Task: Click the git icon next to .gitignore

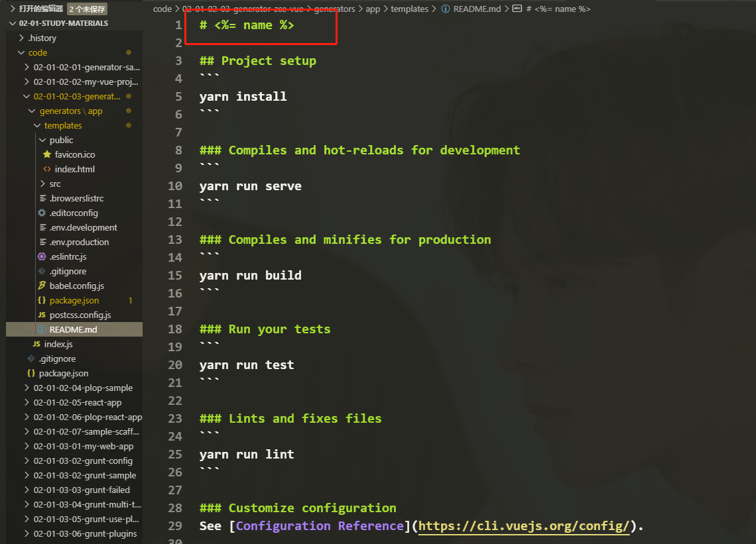Action: (x=41, y=271)
